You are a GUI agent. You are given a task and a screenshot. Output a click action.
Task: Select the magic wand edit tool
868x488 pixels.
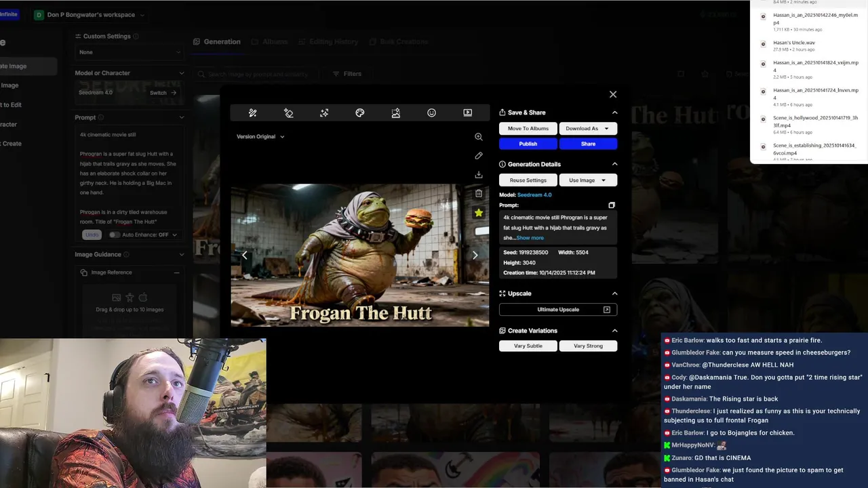(252, 113)
